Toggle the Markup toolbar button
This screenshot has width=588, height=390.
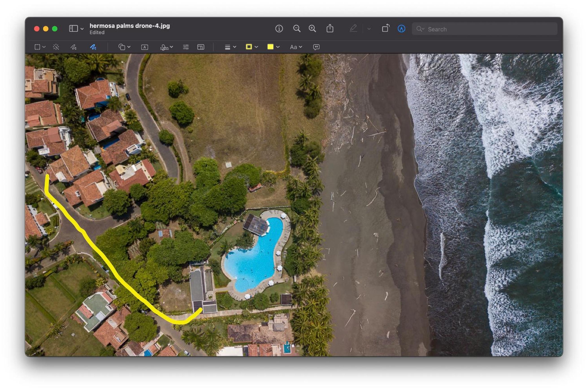[401, 28]
